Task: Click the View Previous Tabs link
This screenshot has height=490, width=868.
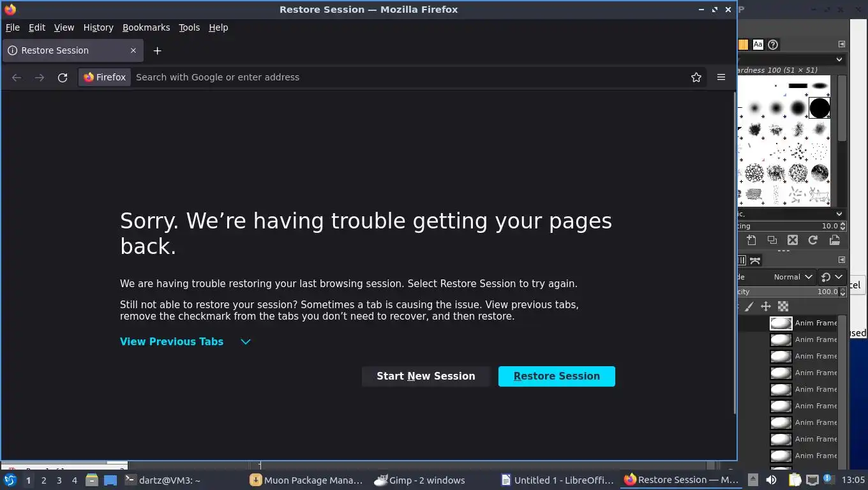Action: [x=172, y=341]
